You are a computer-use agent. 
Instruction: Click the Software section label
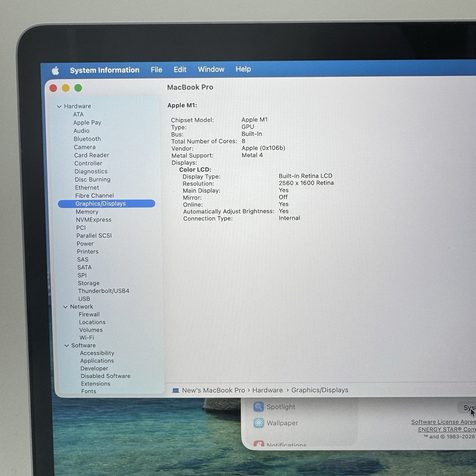tap(84, 345)
